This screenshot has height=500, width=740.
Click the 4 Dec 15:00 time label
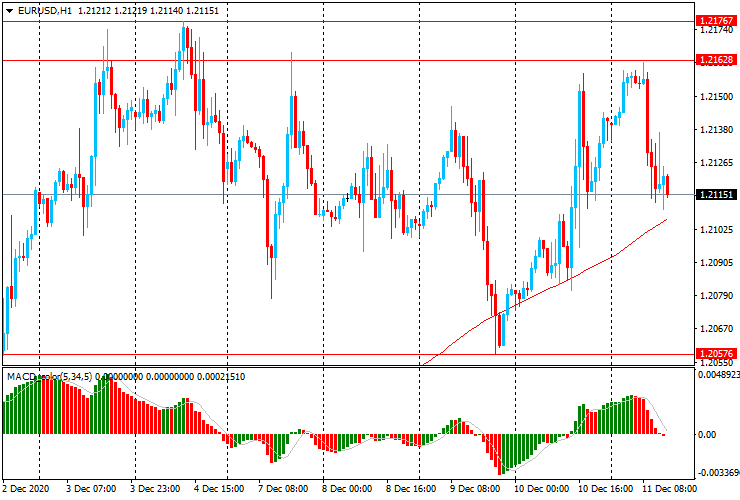pos(219,488)
